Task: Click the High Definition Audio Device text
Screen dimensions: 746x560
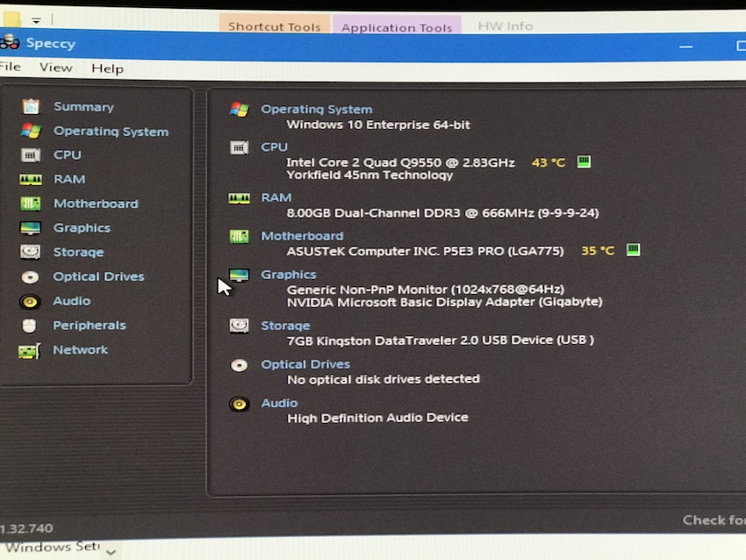Action: 377,418
